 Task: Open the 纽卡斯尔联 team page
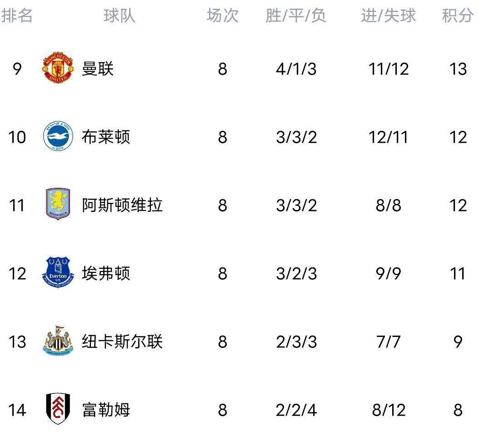pos(122,341)
